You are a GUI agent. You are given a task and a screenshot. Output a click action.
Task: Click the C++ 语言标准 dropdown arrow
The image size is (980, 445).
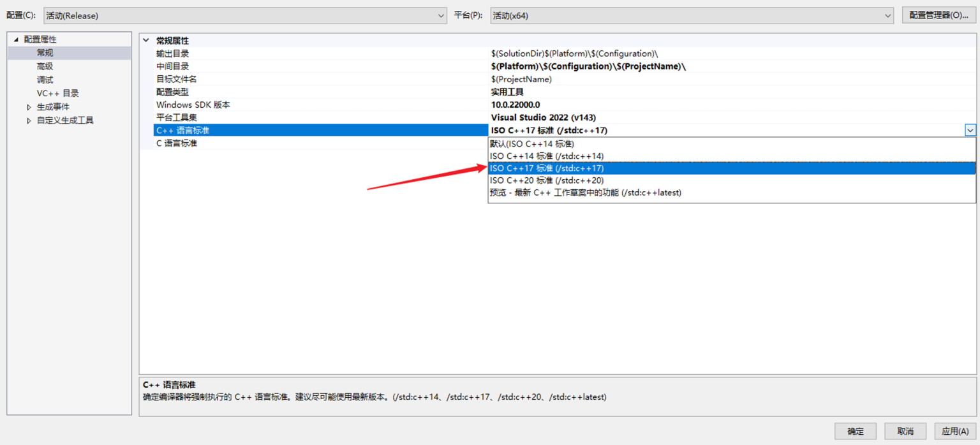(x=970, y=130)
